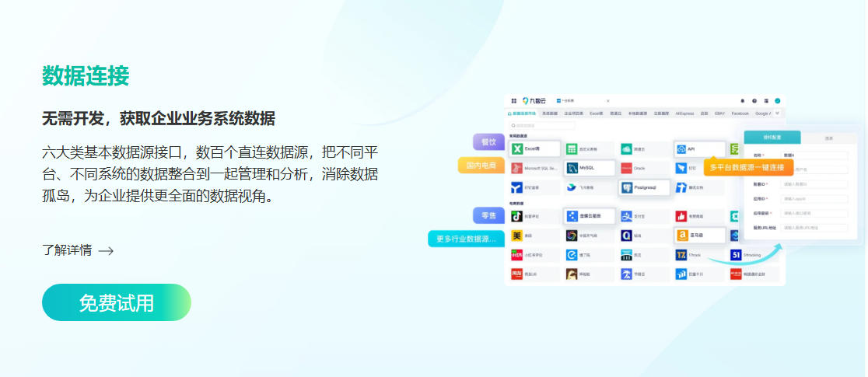Viewport: 868px width, 377px height.
Task: Select the MySQL data source
Action: pyautogui.click(x=590, y=168)
